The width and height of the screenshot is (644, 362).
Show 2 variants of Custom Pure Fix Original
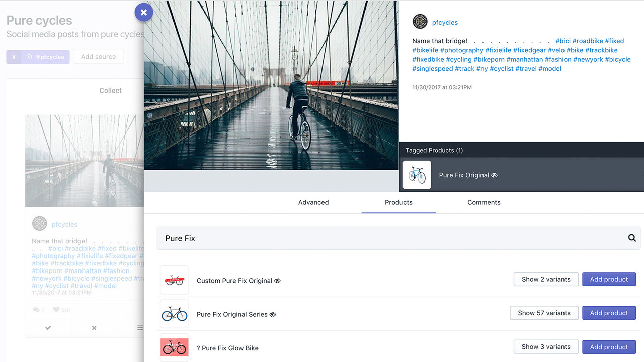(x=546, y=279)
